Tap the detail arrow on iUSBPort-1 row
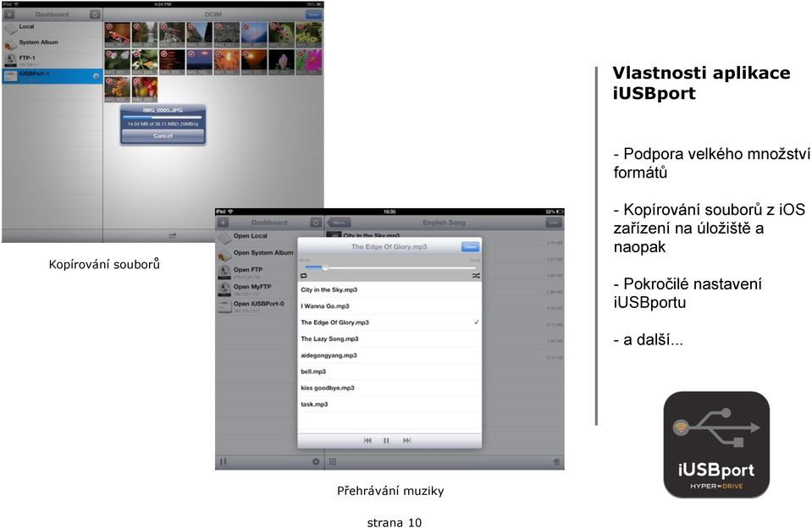Viewport: 812px width, 528px height. coord(96,76)
